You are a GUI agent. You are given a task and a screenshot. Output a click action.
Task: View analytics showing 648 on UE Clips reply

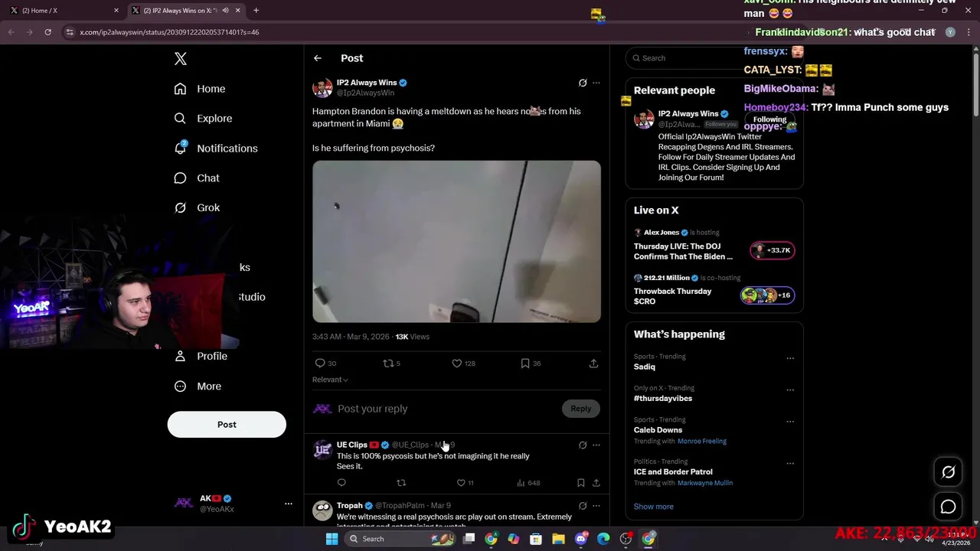point(528,483)
